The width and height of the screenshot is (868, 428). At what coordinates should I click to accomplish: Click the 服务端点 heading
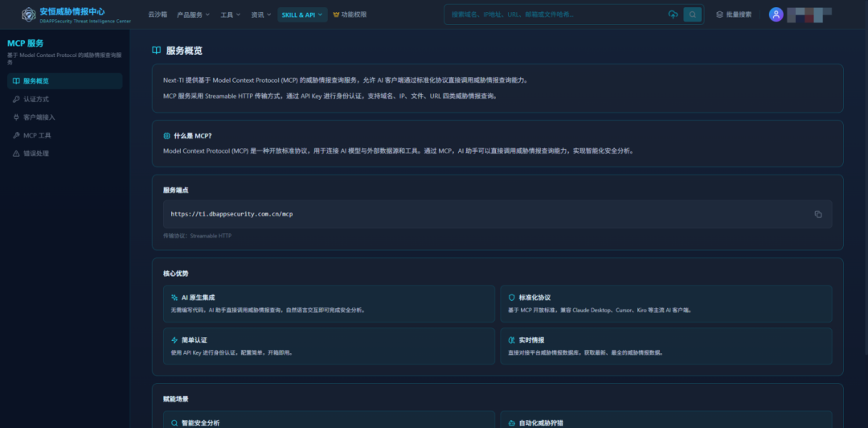coord(176,190)
